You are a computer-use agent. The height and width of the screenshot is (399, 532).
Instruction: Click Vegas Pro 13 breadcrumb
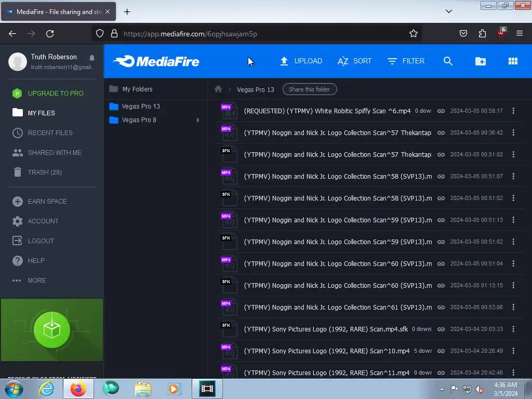coord(256,89)
